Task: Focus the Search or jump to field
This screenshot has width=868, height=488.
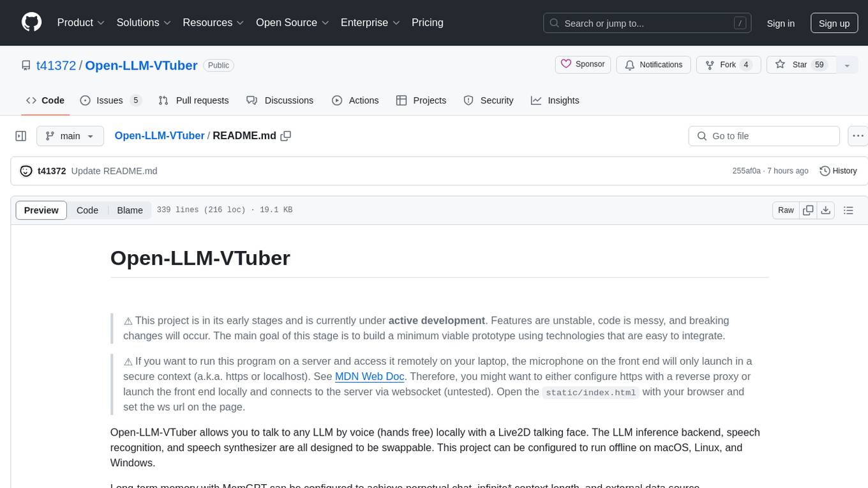Action: [647, 23]
